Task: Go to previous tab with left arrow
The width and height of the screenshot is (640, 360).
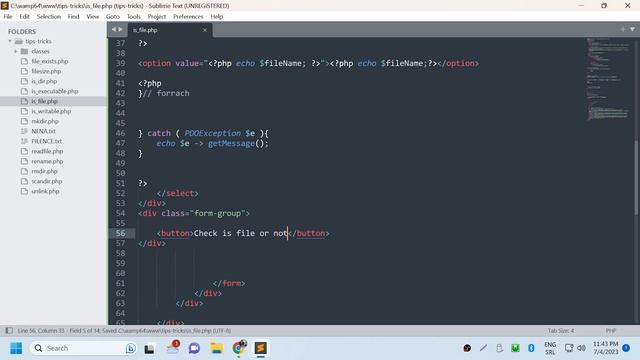Action: pyautogui.click(x=114, y=29)
